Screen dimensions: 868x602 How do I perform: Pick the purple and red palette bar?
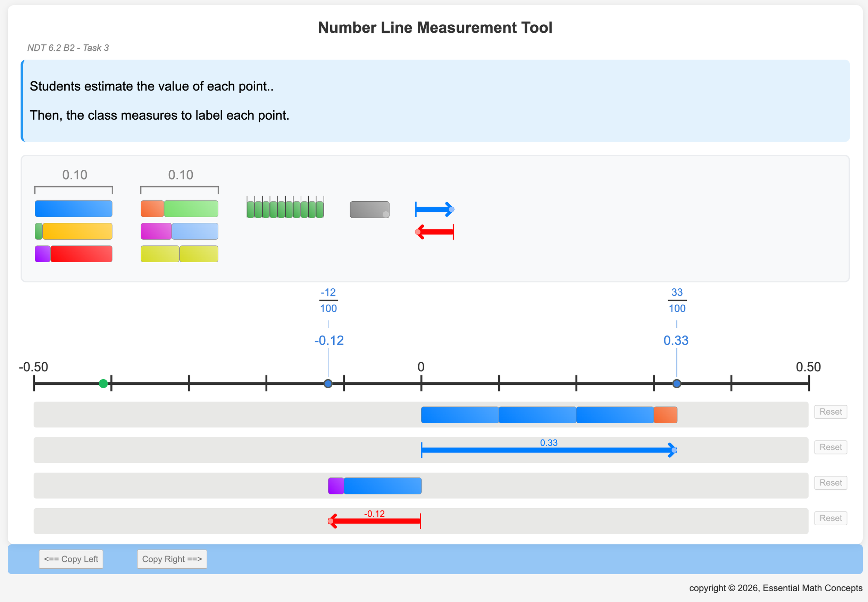pos(74,254)
